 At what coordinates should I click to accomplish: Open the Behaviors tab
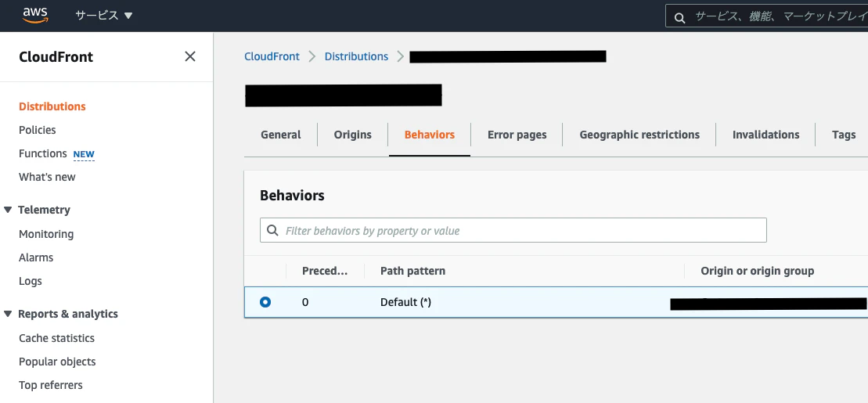430,135
